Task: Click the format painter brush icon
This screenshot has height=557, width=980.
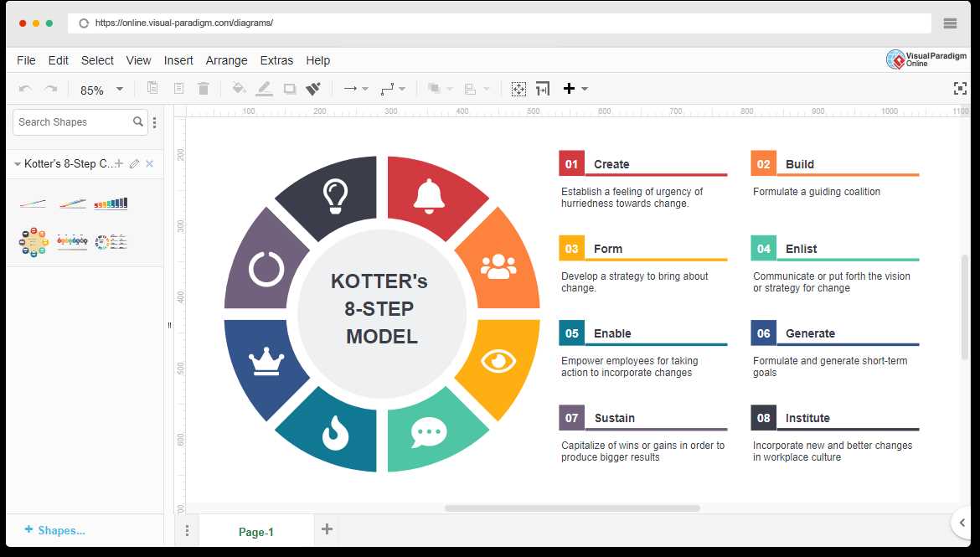Action: pos(313,89)
